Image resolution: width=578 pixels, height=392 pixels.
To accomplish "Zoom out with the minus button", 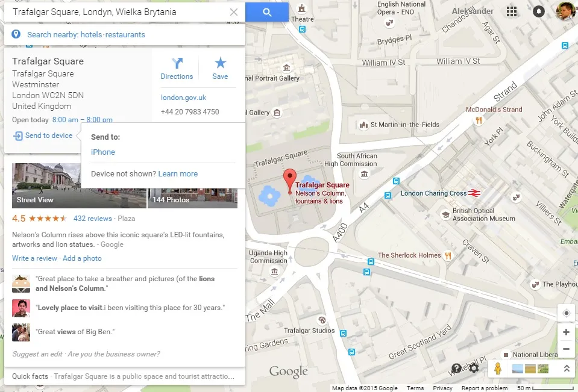I will pos(566,349).
